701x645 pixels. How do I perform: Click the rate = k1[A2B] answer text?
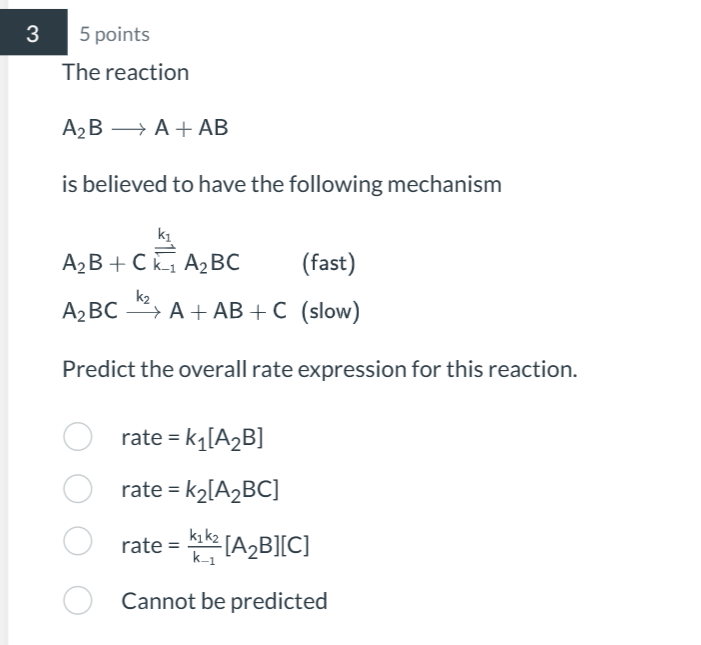click(192, 437)
